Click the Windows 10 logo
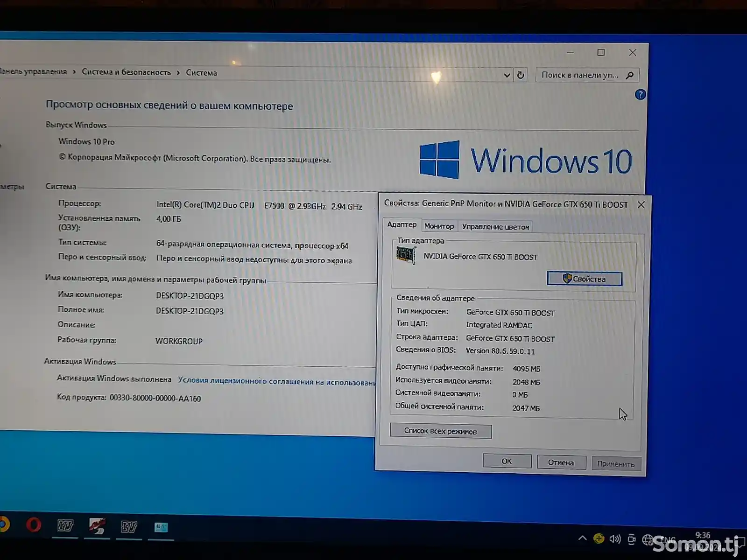The width and height of the screenshot is (747, 560). tap(526, 160)
